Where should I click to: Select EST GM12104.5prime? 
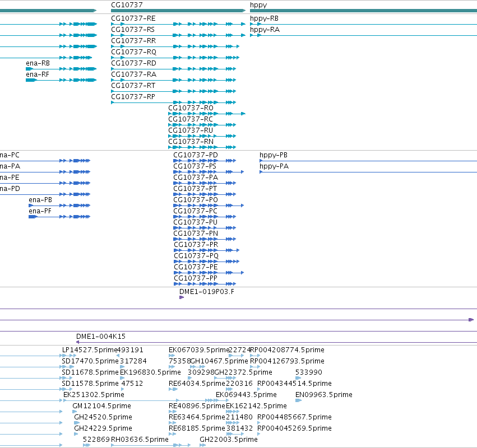[101, 406]
